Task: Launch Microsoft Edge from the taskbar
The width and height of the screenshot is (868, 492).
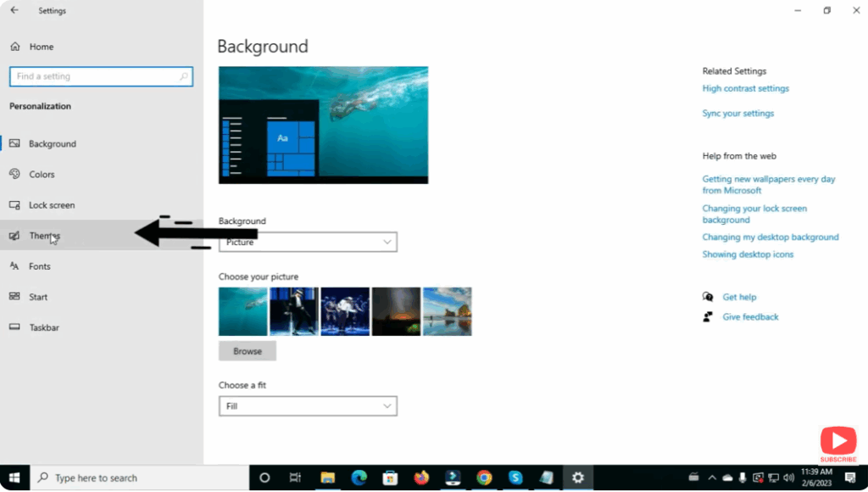Action: pyautogui.click(x=359, y=478)
